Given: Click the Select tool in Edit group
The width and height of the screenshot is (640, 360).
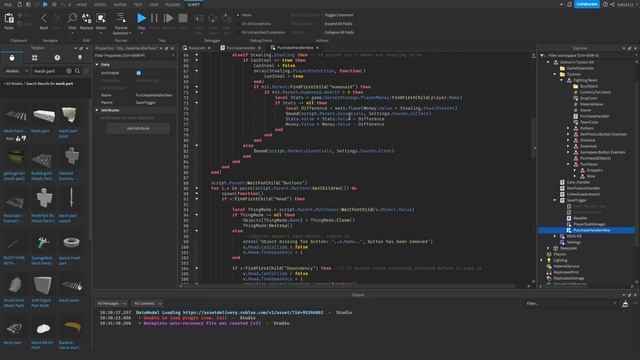Looking at the screenshot, I should pyautogui.click(x=101, y=18).
